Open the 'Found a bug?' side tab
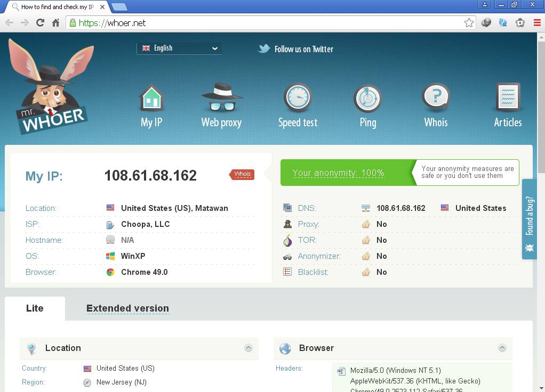545x392 pixels. pyautogui.click(x=530, y=219)
